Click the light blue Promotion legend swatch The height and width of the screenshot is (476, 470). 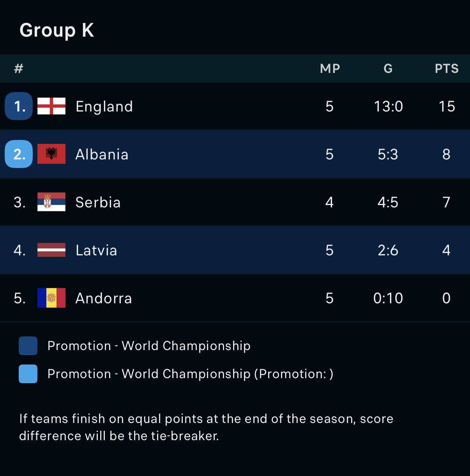pos(28,374)
